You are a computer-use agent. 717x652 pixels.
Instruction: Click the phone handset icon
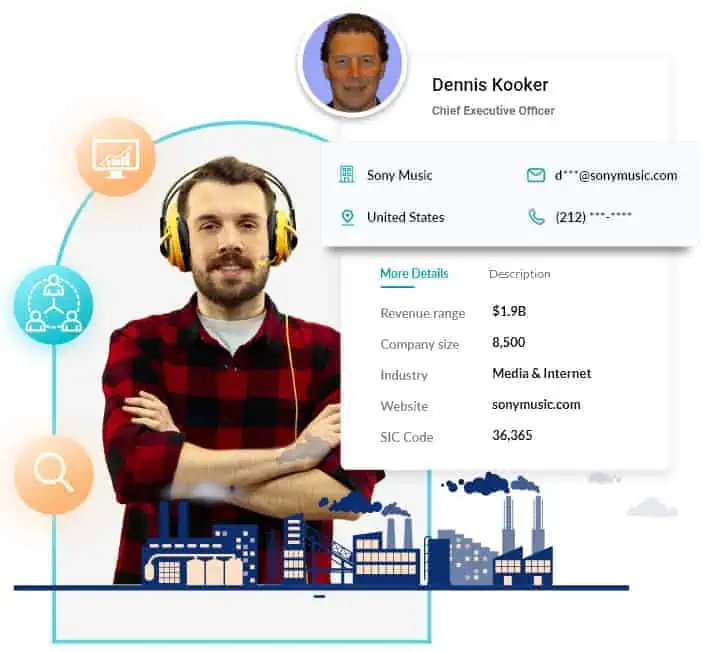pyautogui.click(x=536, y=217)
